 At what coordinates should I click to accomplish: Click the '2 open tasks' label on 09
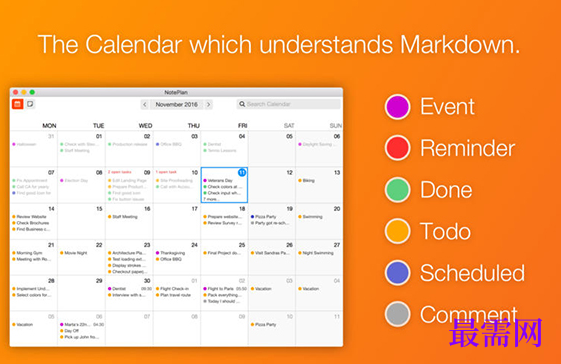(120, 172)
